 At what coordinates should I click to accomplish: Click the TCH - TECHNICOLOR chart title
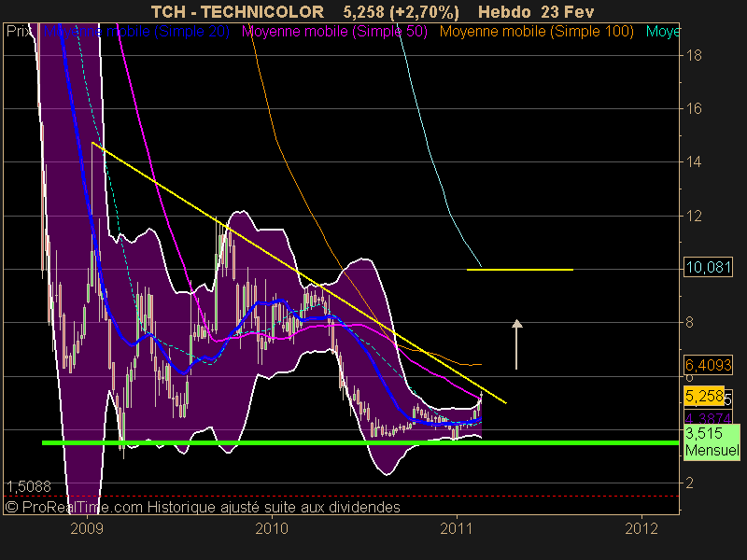pyautogui.click(x=237, y=11)
